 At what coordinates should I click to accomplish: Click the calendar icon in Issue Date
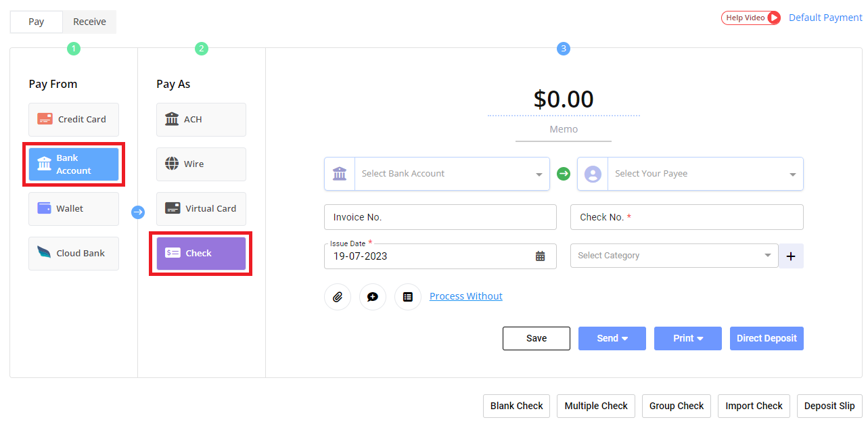[540, 256]
